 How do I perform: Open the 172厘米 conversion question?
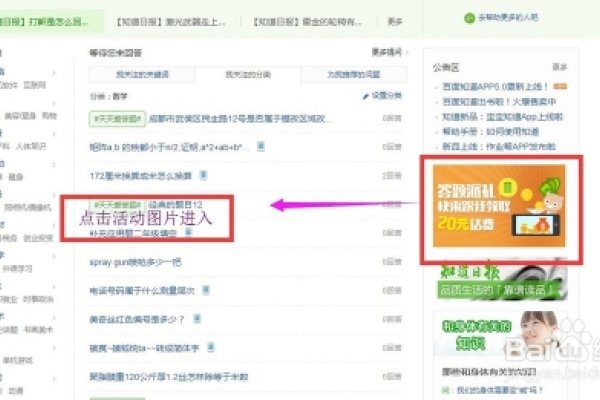[x=140, y=176]
